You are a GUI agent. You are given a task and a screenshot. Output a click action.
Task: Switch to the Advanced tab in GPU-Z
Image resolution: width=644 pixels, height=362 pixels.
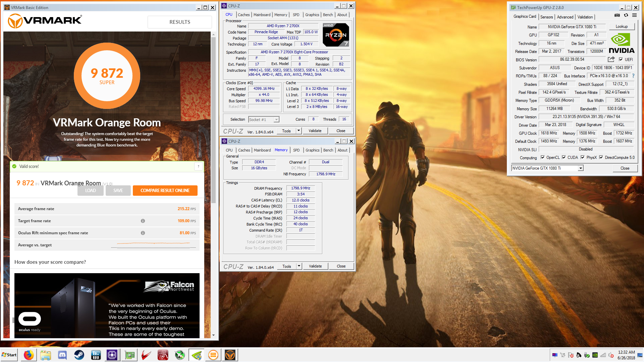565,17
